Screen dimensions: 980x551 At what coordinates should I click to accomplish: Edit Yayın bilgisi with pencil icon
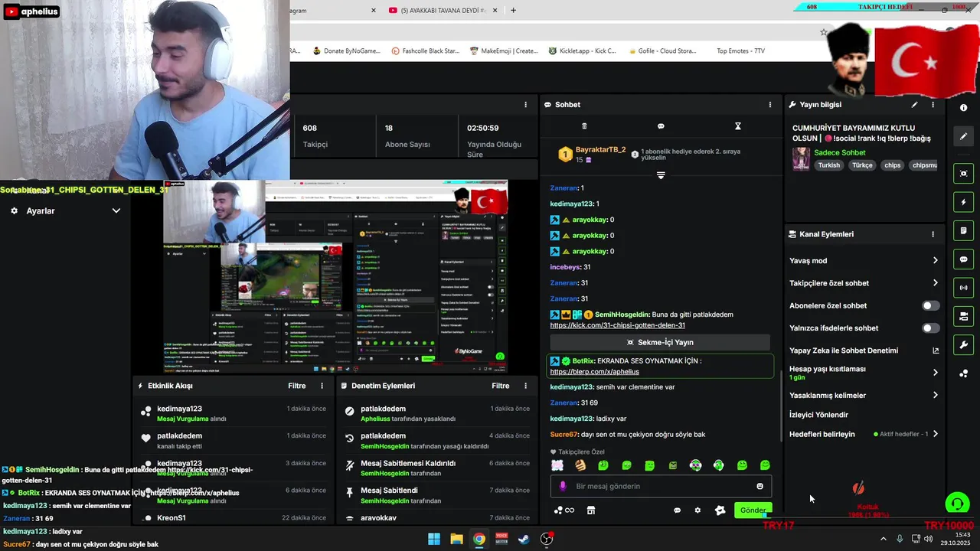pyautogui.click(x=914, y=105)
